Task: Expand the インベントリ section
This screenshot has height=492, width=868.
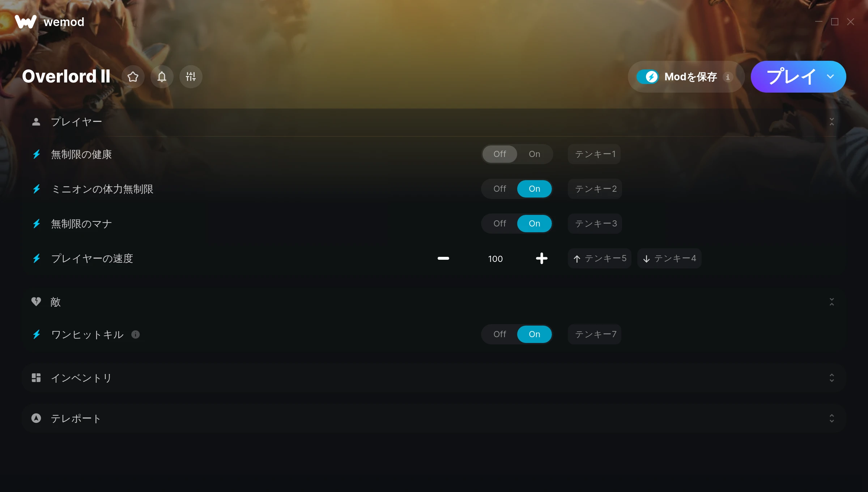Action: coord(832,378)
